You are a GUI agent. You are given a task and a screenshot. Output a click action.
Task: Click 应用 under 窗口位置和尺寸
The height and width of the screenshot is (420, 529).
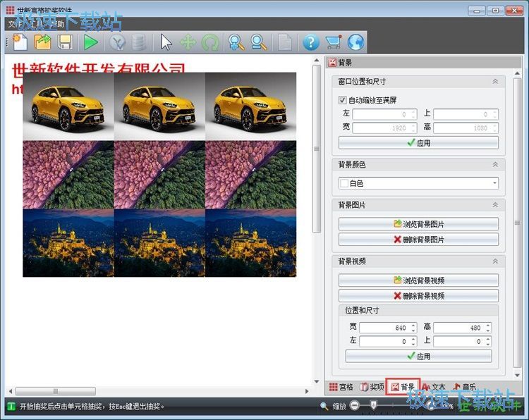coord(418,143)
